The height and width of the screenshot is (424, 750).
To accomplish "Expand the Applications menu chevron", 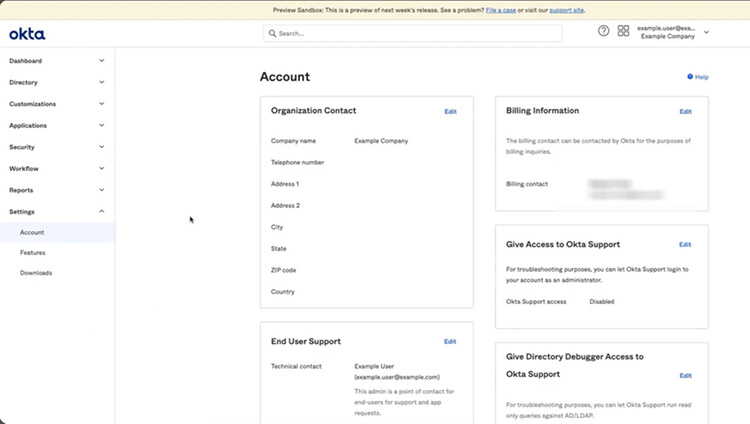I will tap(101, 125).
